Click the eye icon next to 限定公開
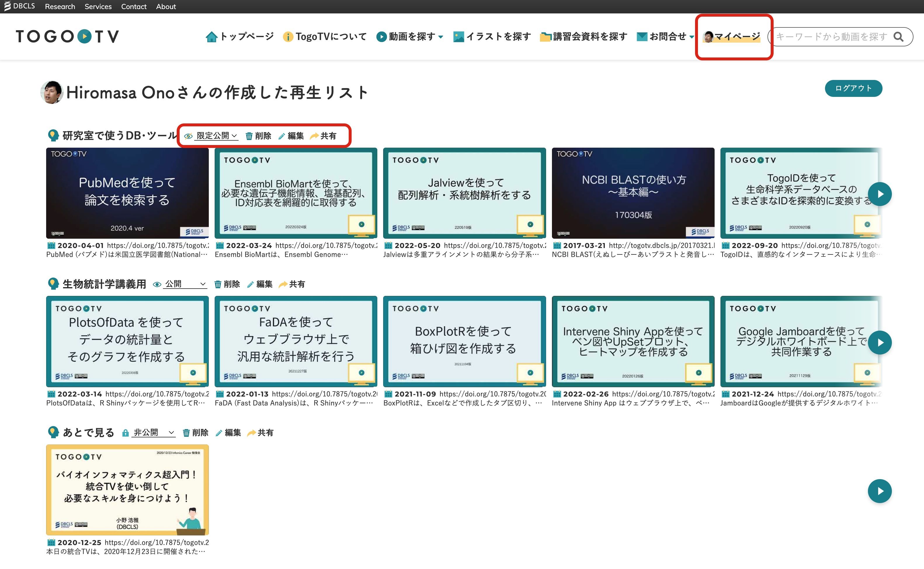The height and width of the screenshot is (569, 924). tap(188, 136)
